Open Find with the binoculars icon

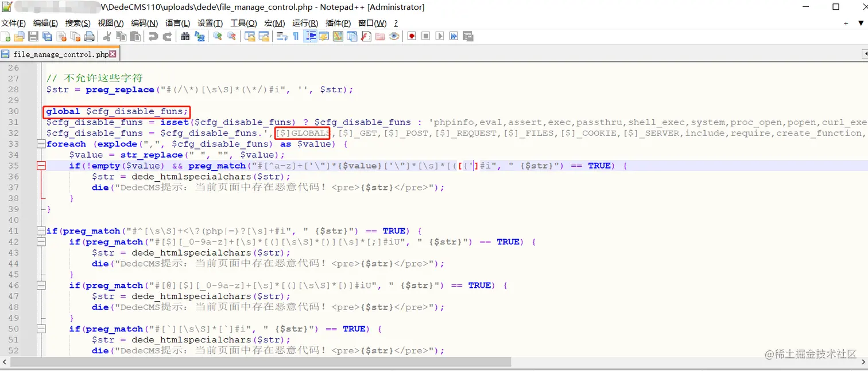point(185,36)
